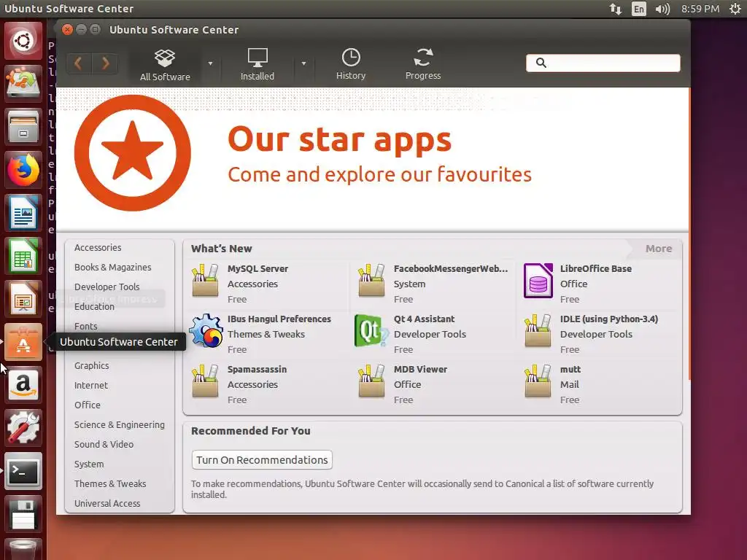Screen dimensions: 747x560
Task: Open the session gear menu in panel
Action: point(735,9)
